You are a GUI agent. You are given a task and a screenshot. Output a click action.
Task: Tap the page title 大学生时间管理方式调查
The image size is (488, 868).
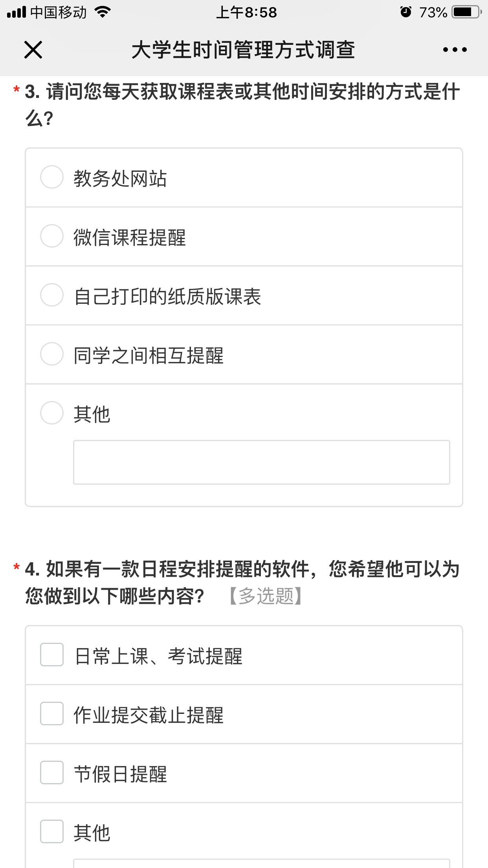pyautogui.click(x=243, y=50)
